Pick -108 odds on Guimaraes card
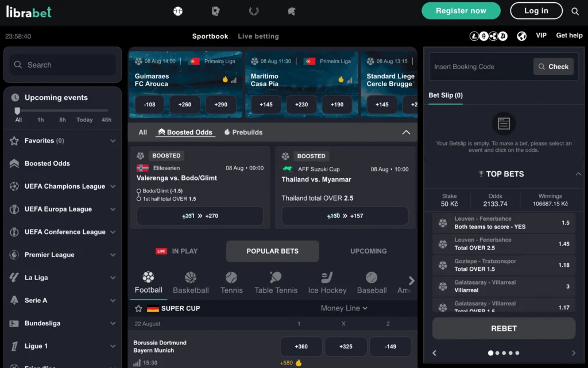Viewport: 588px width, 368px height. (x=150, y=105)
